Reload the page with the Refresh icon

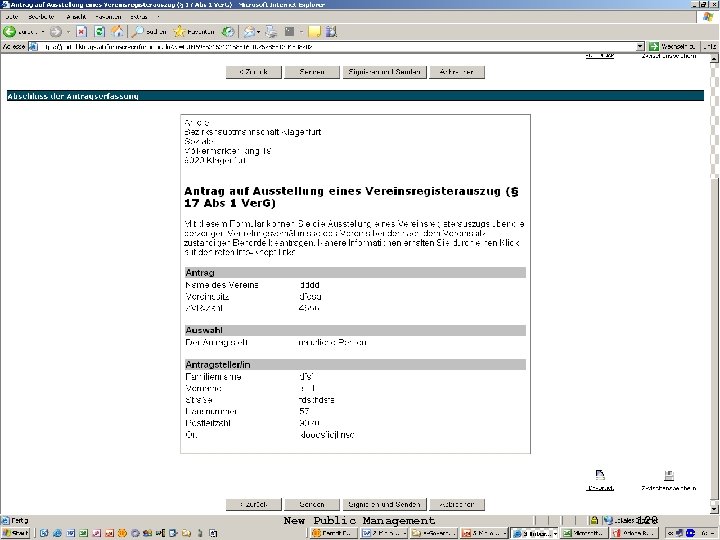point(100,31)
